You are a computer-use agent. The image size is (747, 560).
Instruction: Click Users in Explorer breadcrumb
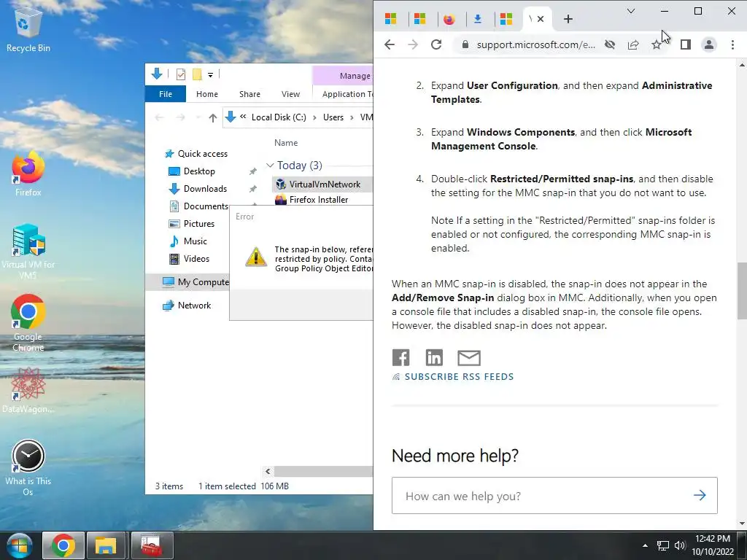tap(333, 117)
